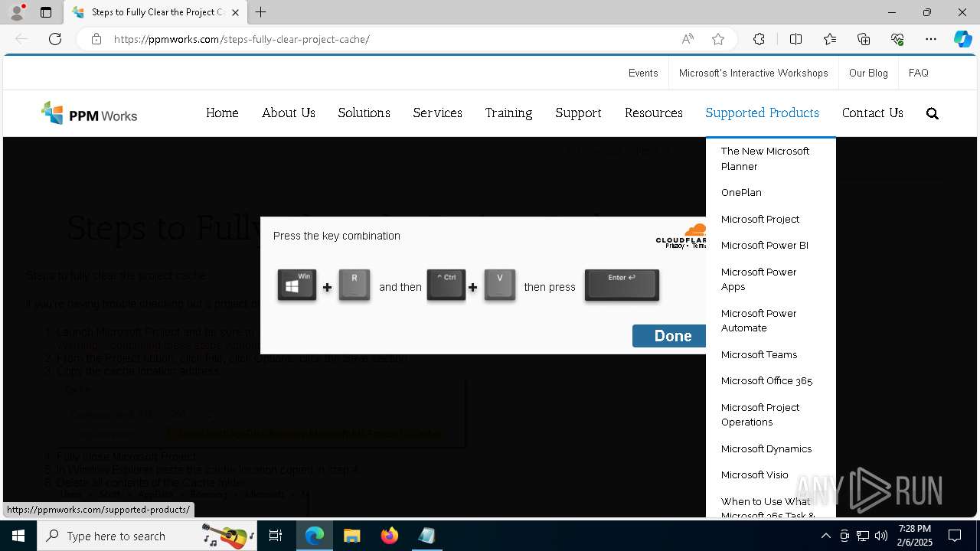This screenshot has width=980, height=551.
Task: Open the Training menu
Action: coord(508,113)
